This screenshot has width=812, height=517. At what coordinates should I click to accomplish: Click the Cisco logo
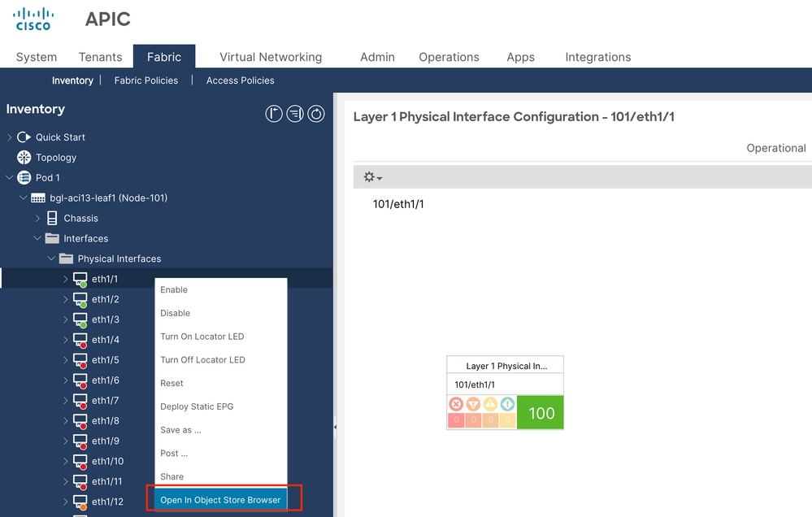33,20
